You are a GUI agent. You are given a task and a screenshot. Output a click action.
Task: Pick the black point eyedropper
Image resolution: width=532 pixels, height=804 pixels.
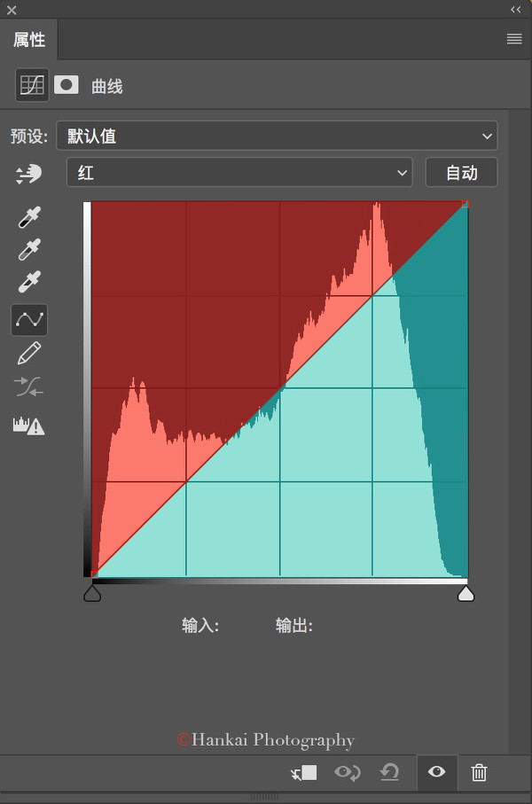coord(29,217)
